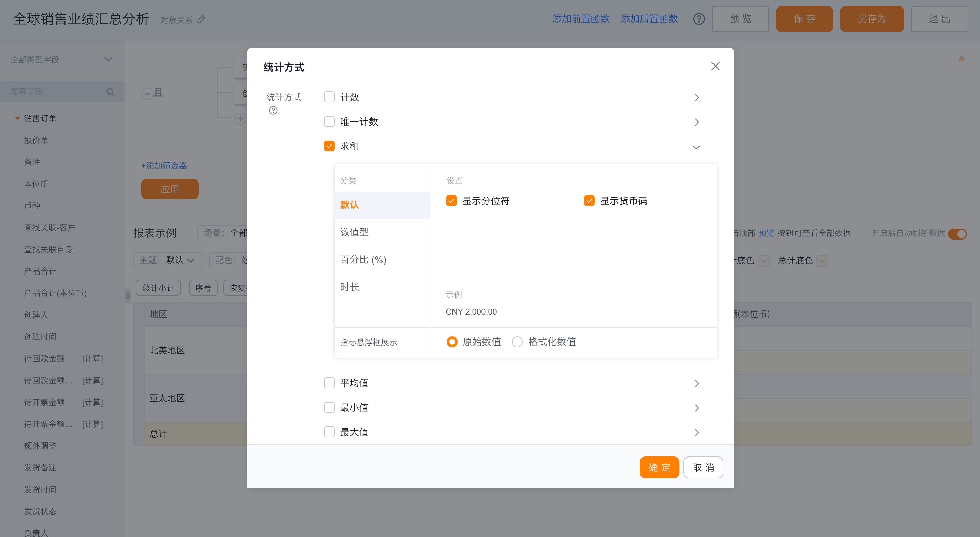Open the 总计底色 color swatch dropdown

click(x=822, y=261)
